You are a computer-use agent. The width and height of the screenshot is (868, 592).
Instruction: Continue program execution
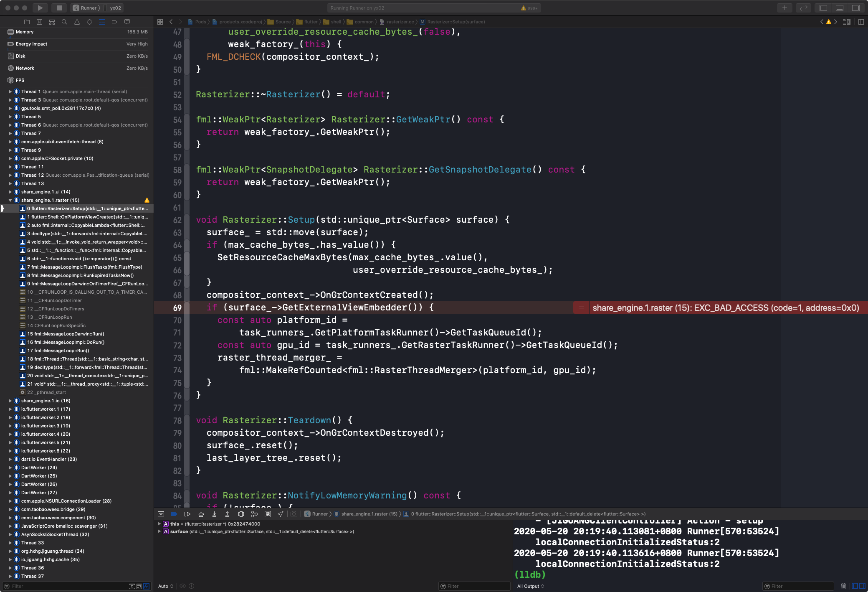(x=187, y=514)
